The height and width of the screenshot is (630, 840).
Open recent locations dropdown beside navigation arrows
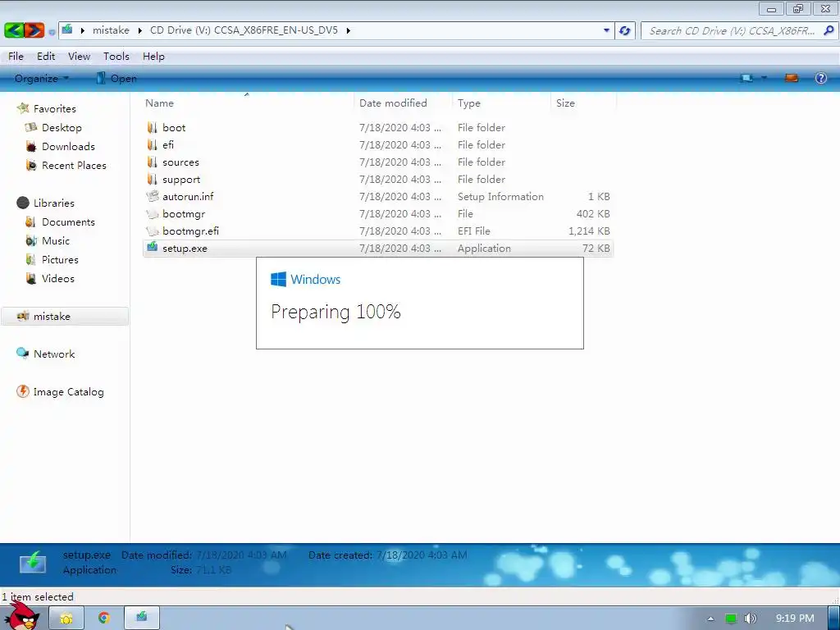[x=52, y=32]
